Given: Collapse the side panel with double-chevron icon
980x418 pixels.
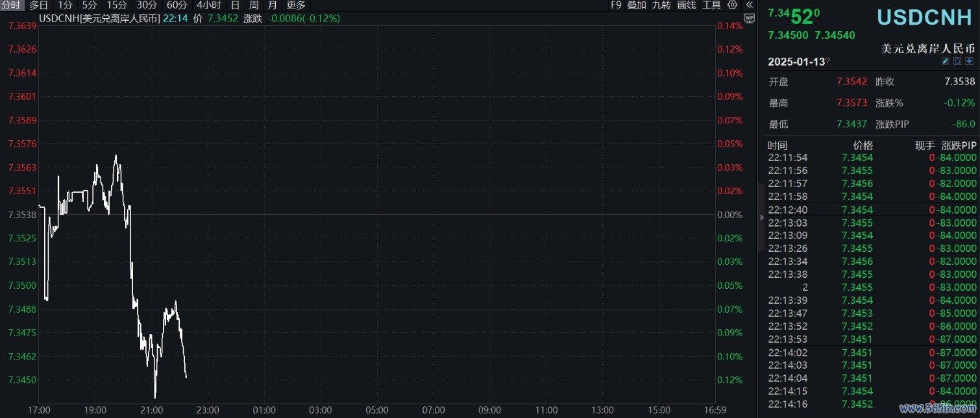Looking at the screenshot, I should 749,5.
